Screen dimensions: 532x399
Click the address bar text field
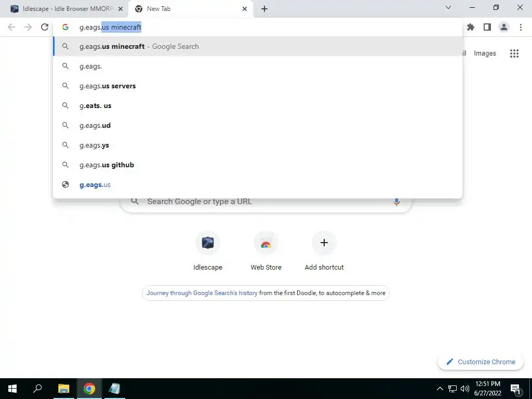[x=258, y=27]
